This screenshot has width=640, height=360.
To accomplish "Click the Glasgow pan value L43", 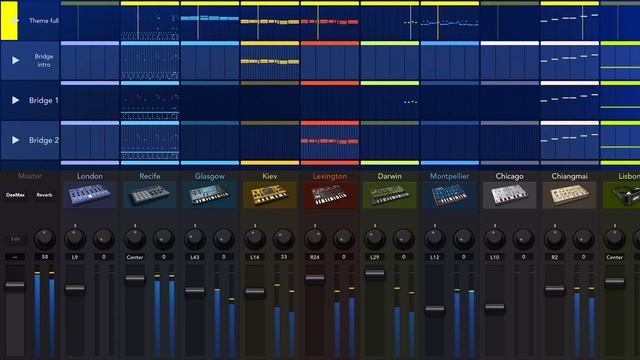I will click(x=195, y=257).
